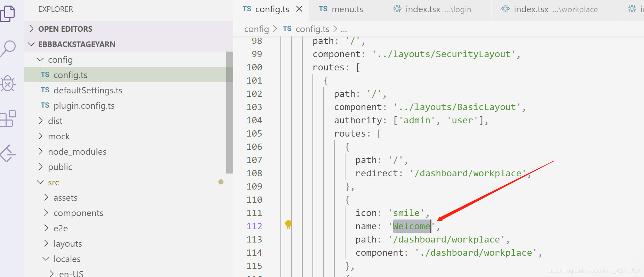
Task: Open the Extensions view in activity bar
Action: coord(8,118)
